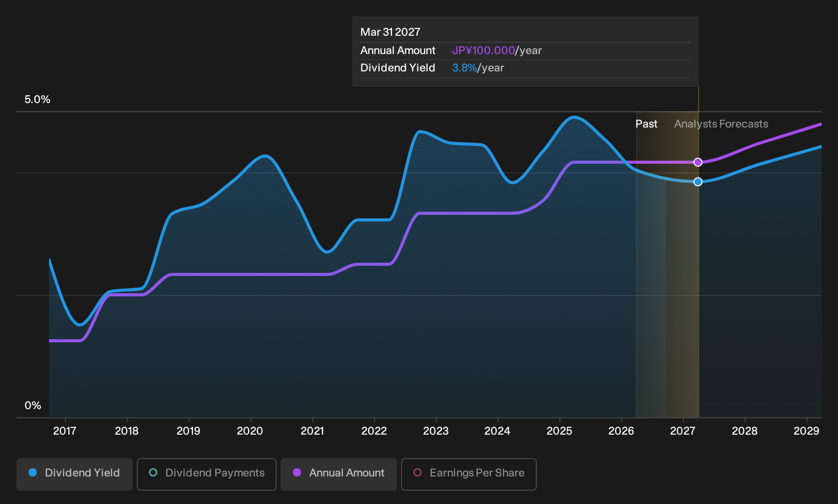Click the Analysts Forecasts label
This screenshot has height=504, width=838.
pyautogui.click(x=721, y=124)
